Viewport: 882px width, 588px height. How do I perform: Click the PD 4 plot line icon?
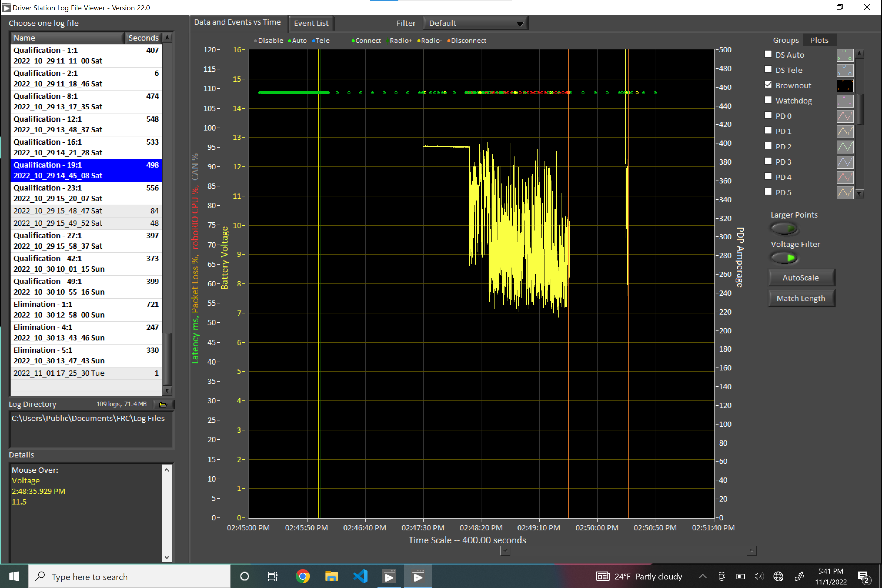(845, 177)
